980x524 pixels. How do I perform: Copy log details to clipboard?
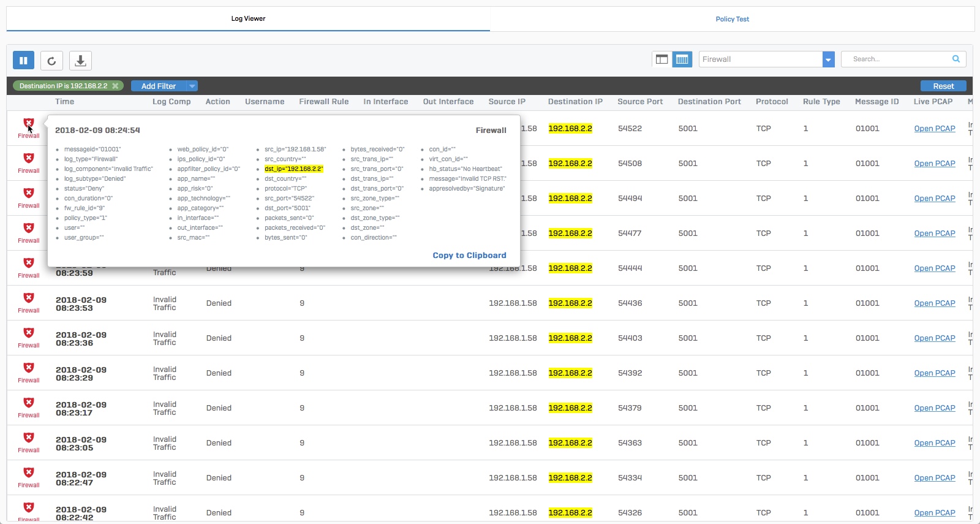pos(469,256)
